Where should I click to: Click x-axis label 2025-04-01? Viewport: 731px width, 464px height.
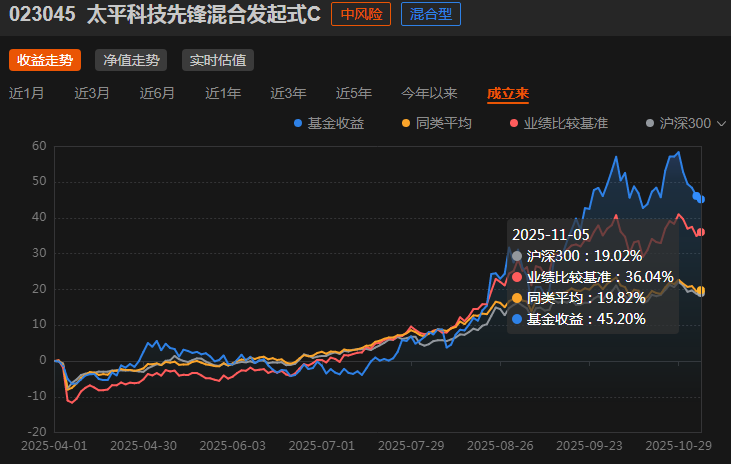[54, 446]
